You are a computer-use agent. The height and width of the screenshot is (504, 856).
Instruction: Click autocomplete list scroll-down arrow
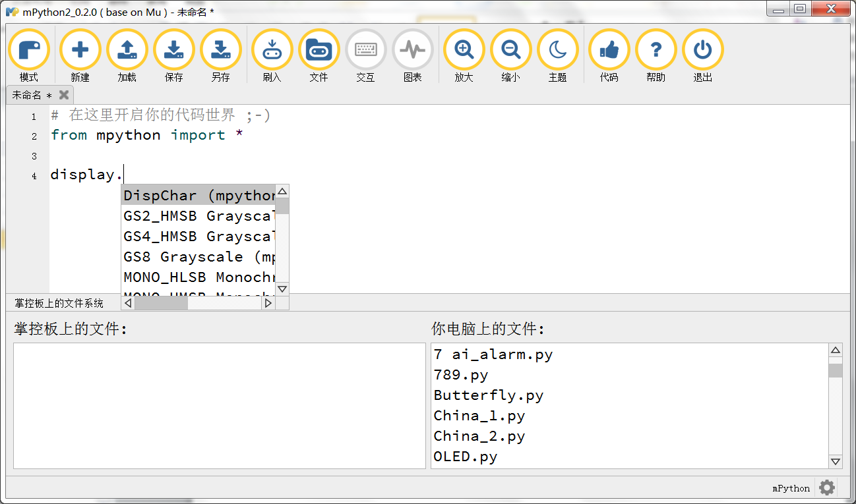click(x=282, y=289)
